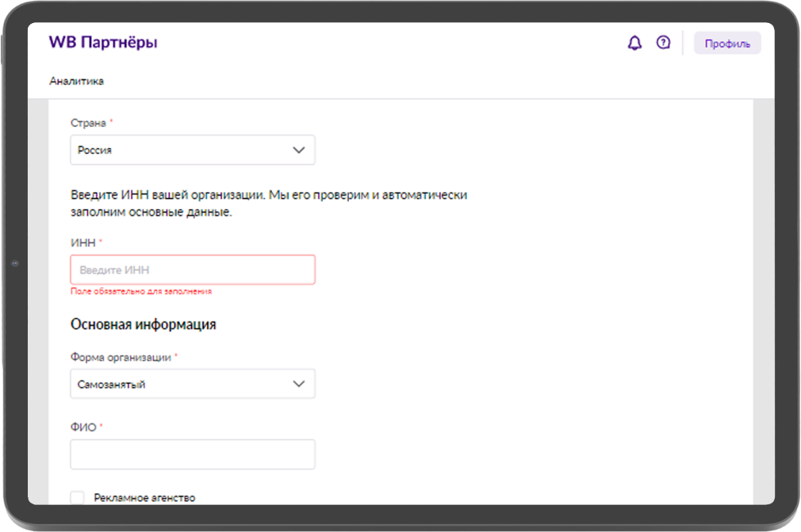The image size is (801, 532).
Task: Tick the Рекламное агентство checkbox
Action: pyautogui.click(x=77, y=497)
